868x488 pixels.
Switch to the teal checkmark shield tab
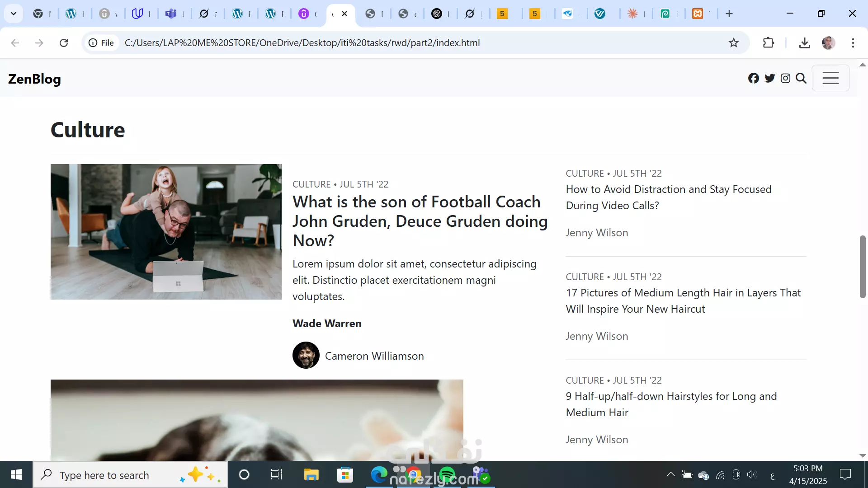[599, 14]
